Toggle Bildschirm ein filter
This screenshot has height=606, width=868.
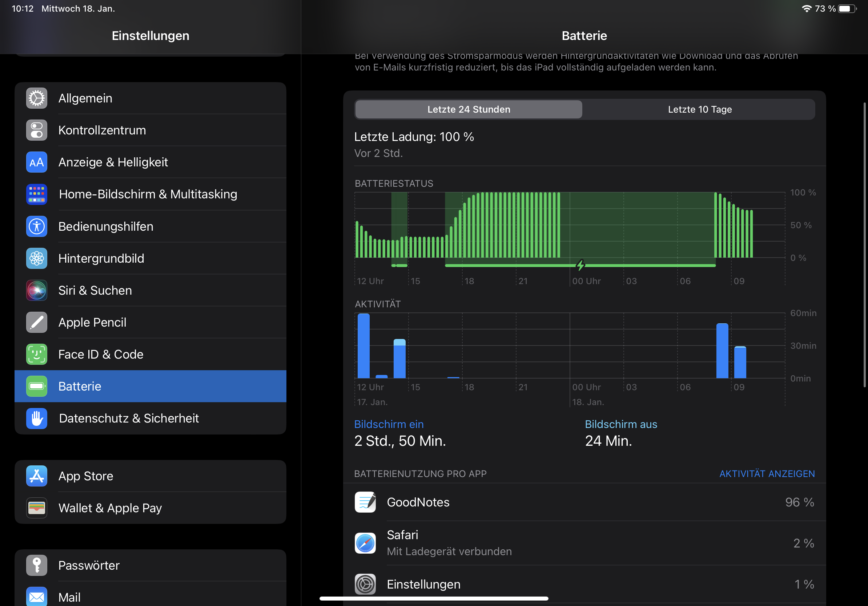[389, 424]
